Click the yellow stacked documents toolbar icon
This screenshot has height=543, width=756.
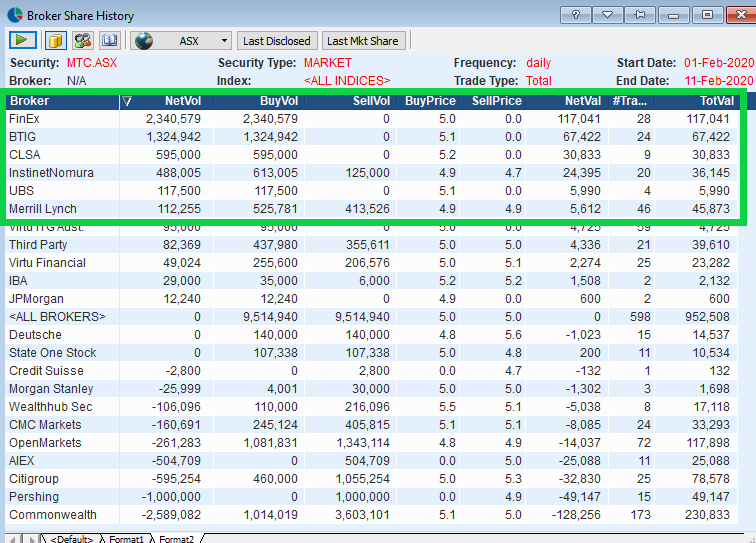click(55, 41)
